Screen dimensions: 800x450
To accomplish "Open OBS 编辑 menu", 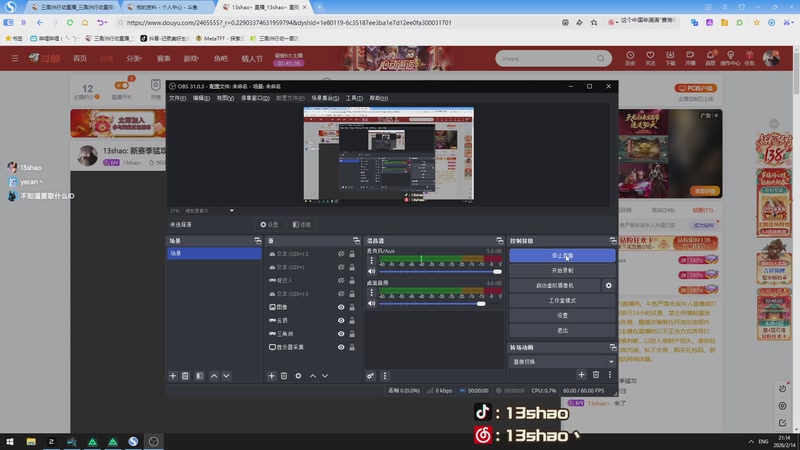I will click(201, 98).
